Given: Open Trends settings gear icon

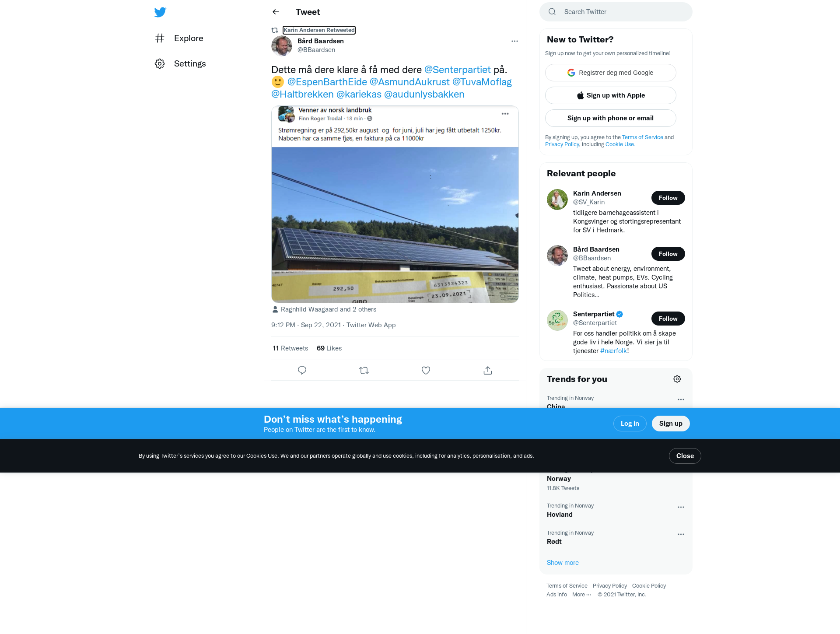Looking at the screenshot, I should coord(677,379).
